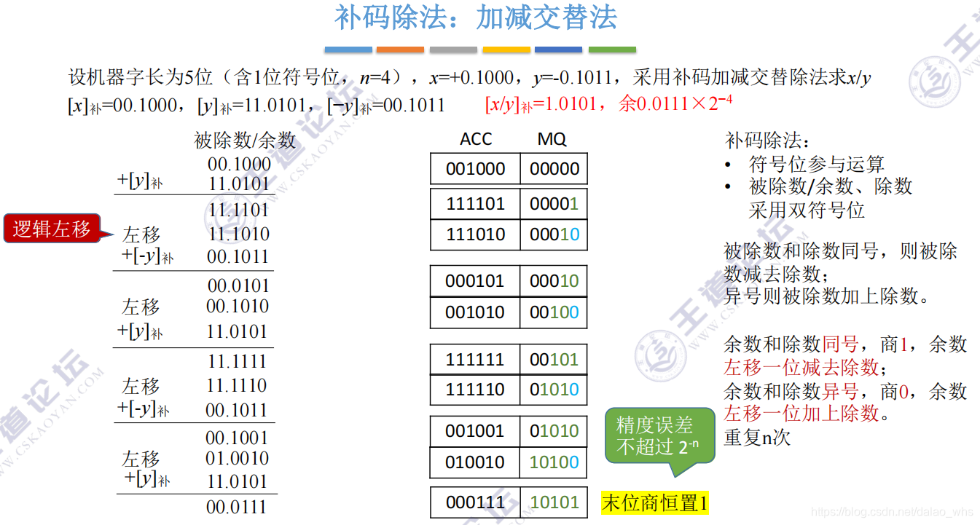Viewport: 980px width, 525px height.
Task: Select ACC cell 001000
Action: [475, 168]
